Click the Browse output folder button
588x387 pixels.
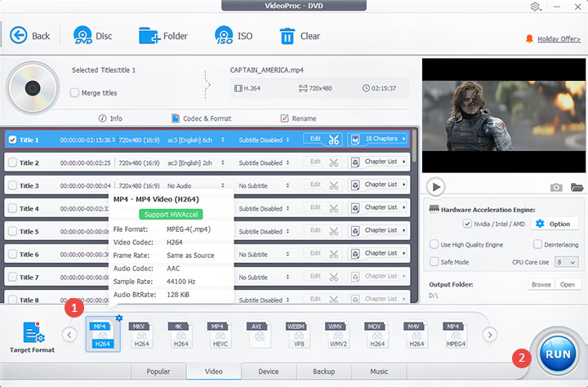tap(541, 286)
